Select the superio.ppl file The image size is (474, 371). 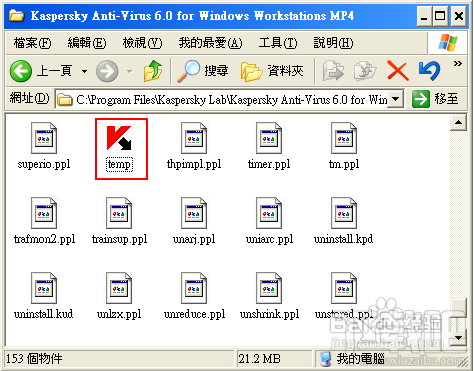click(44, 146)
